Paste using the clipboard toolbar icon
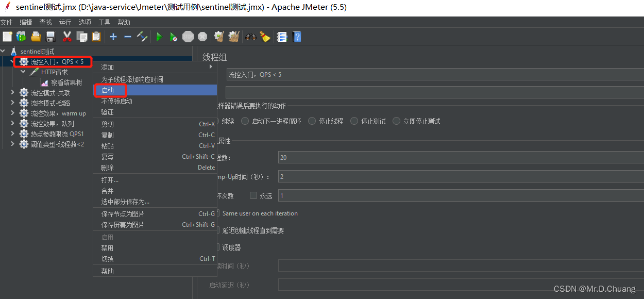The image size is (644, 299). click(x=96, y=37)
